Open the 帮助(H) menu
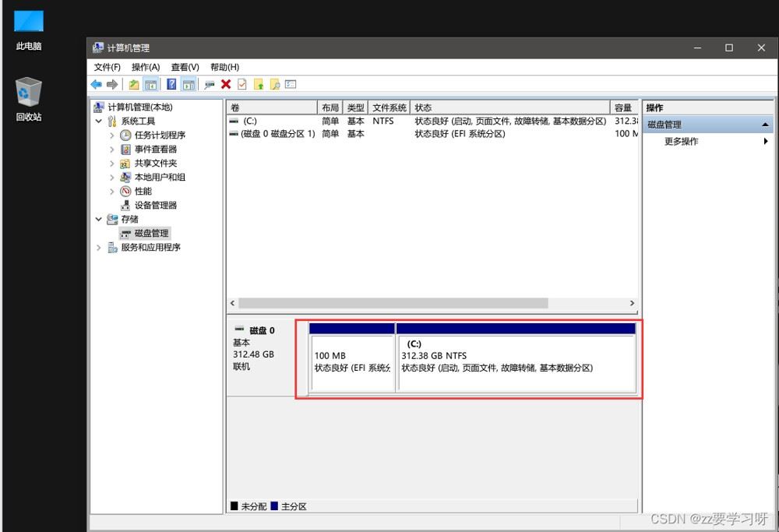This screenshot has width=779, height=532. (x=224, y=67)
